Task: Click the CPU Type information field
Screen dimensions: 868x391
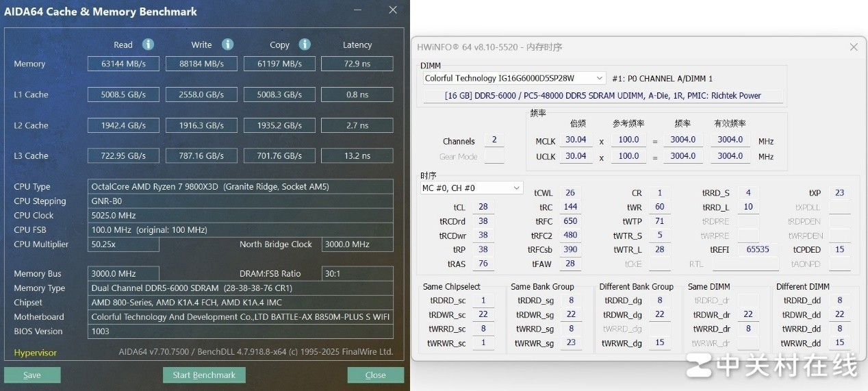Action: coord(241,186)
